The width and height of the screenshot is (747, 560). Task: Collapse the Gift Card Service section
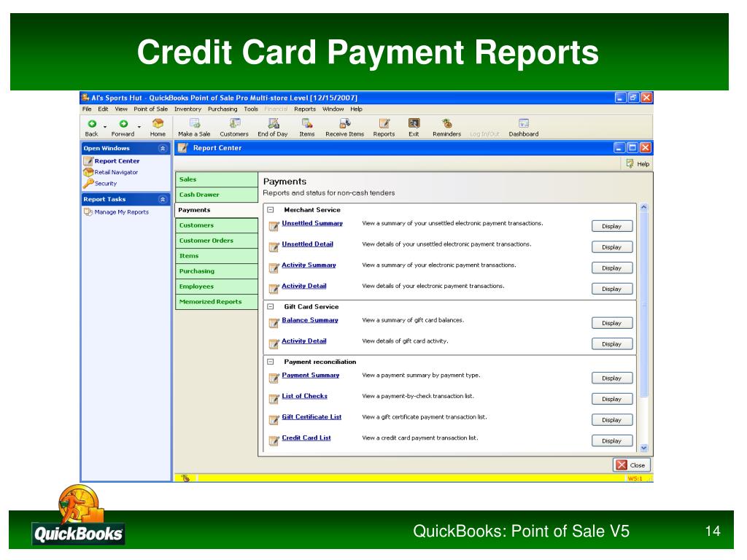(271, 307)
